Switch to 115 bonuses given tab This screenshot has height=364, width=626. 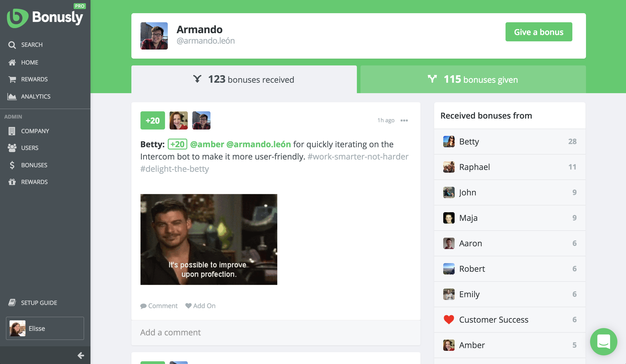pyautogui.click(x=473, y=79)
